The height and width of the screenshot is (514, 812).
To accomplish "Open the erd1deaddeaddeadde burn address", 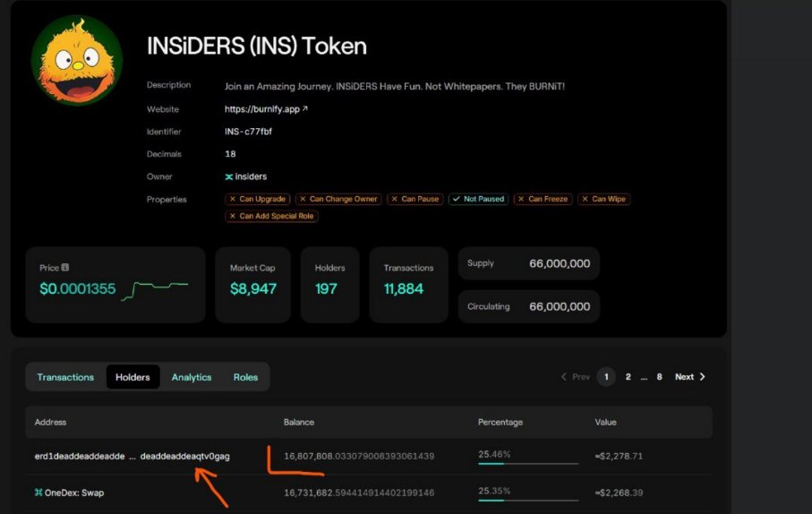I will 132,457.
